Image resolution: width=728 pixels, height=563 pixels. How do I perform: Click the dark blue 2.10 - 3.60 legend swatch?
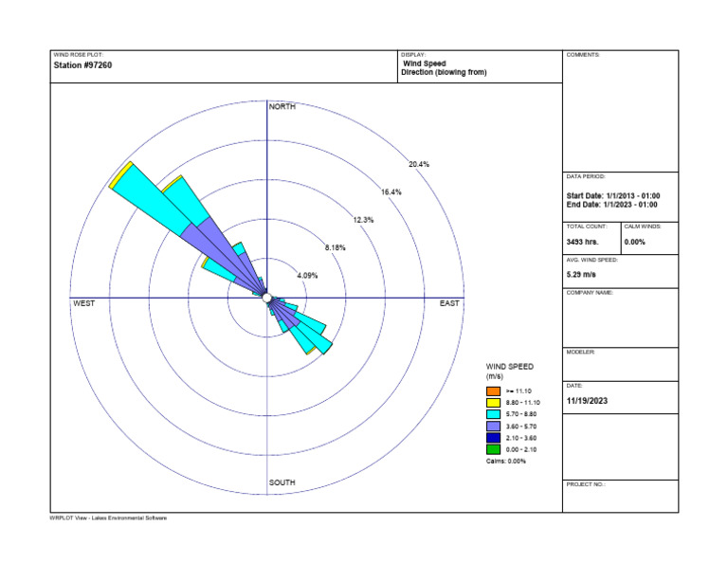tap(493, 438)
